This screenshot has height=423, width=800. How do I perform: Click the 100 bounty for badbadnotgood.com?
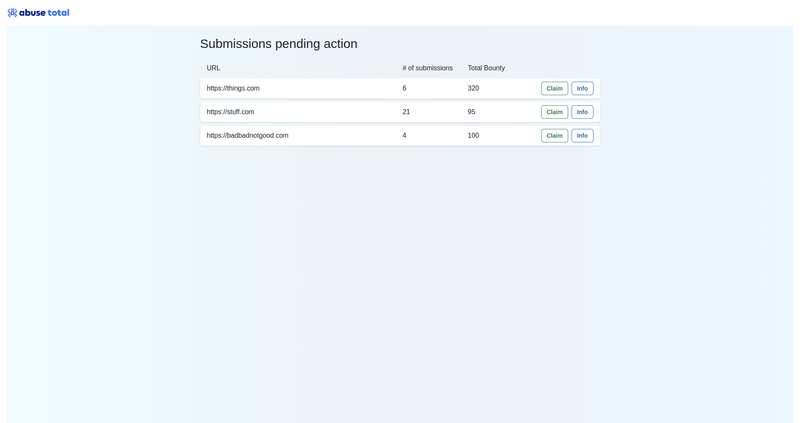point(473,135)
